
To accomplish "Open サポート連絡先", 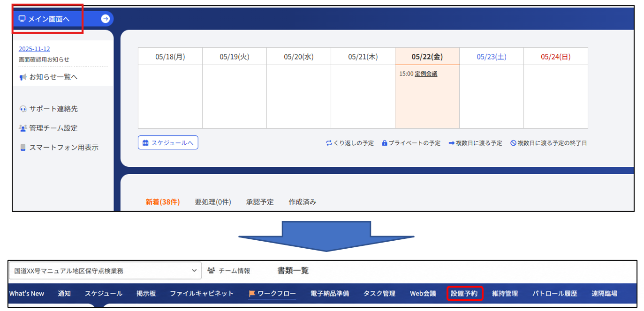I will (x=53, y=109).
